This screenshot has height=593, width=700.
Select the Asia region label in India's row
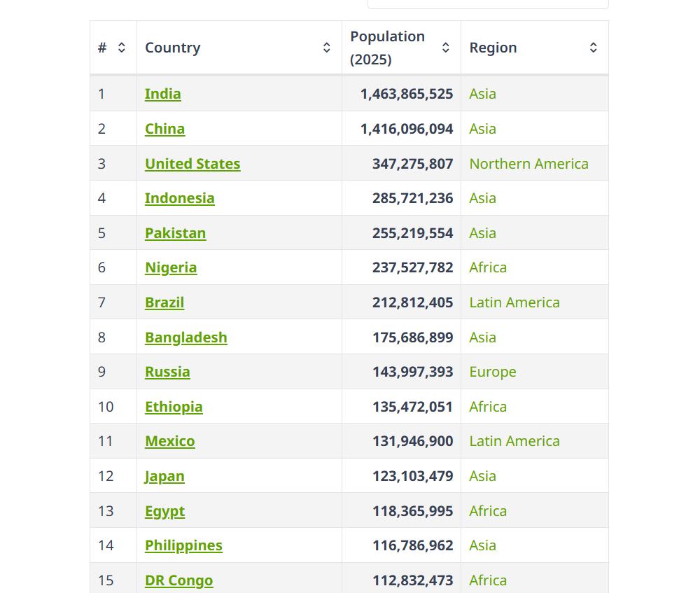click(482, 93)
